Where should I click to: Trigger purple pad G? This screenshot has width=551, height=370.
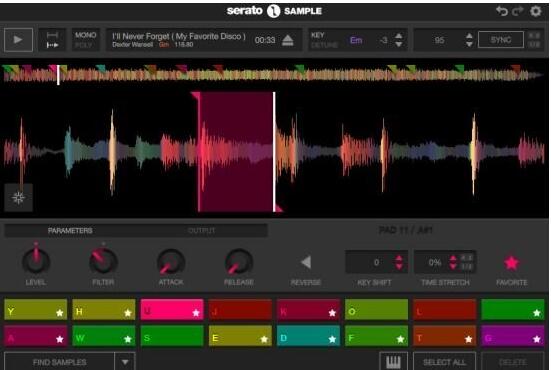click(x=513, y=336)
